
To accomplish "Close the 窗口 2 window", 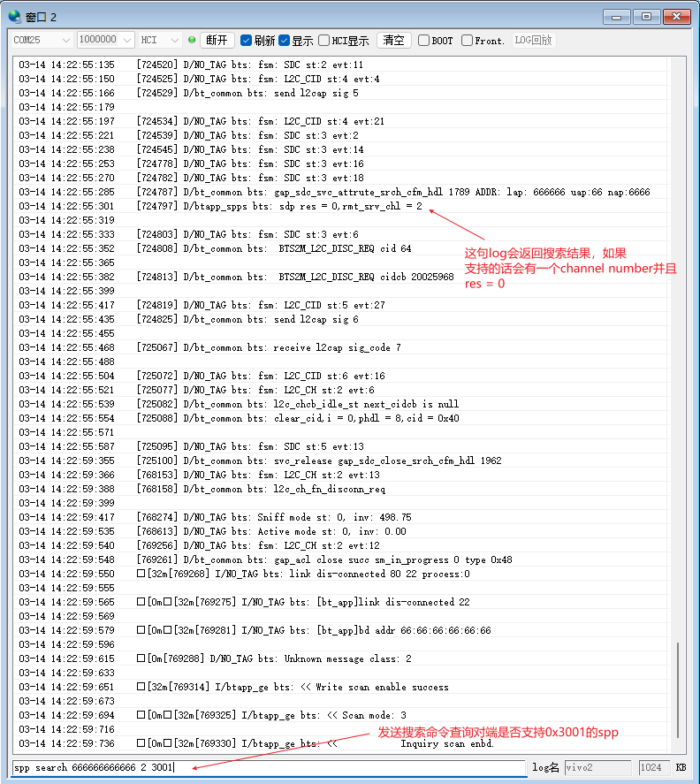I will point(676,16).
